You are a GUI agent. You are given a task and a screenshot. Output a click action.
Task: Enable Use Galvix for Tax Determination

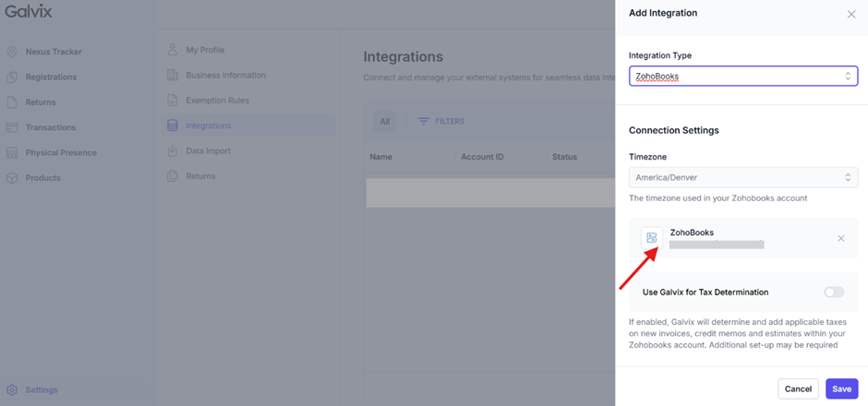[834, 293]
